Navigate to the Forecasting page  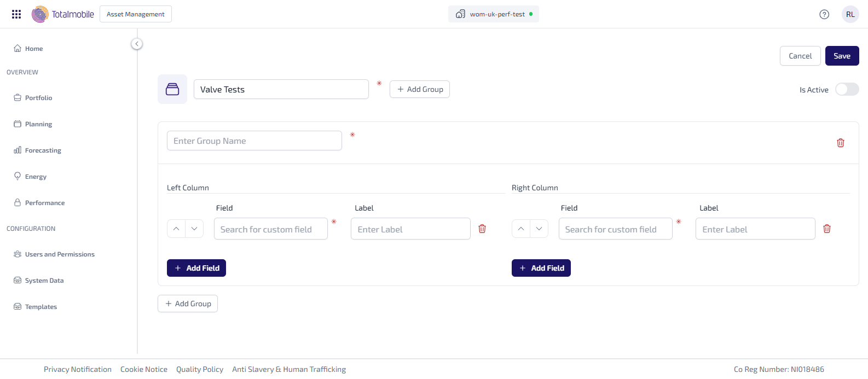point(43,150)
